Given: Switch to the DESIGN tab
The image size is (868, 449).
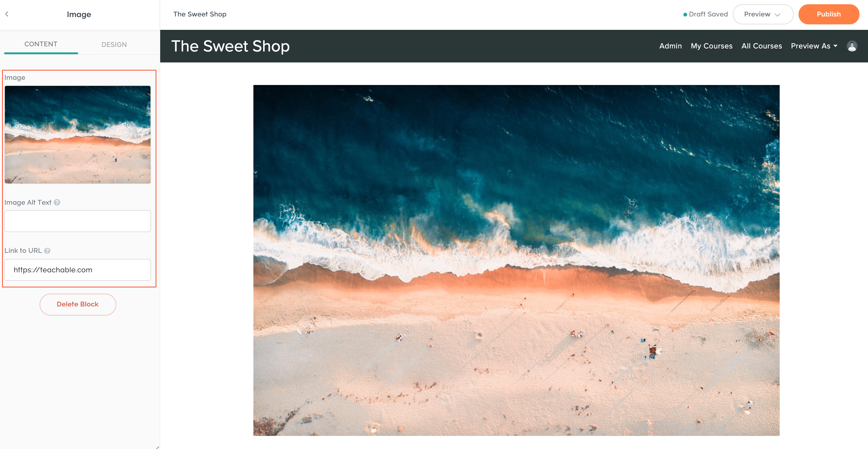Looking at the screenshot, I should point(114,44).
